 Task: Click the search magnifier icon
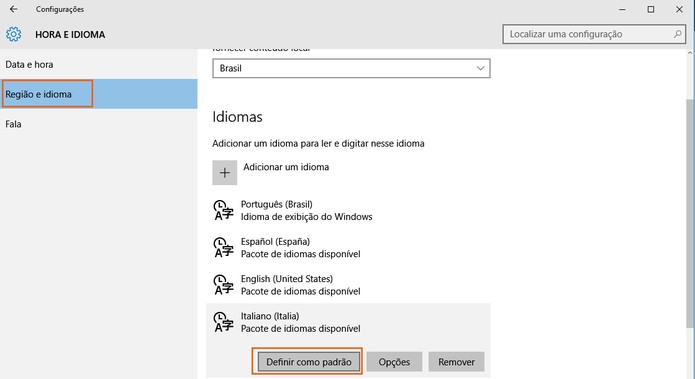click(677, 34)
